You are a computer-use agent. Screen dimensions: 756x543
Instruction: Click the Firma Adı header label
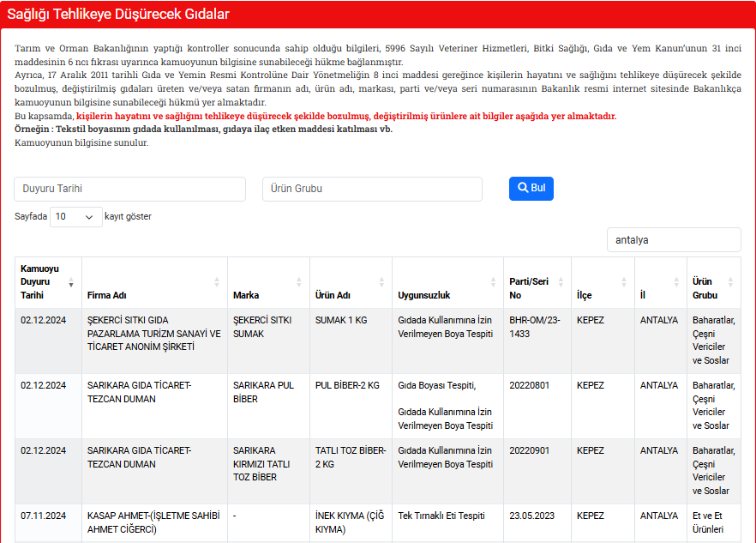pyautogui.click(x=106, y=295)
